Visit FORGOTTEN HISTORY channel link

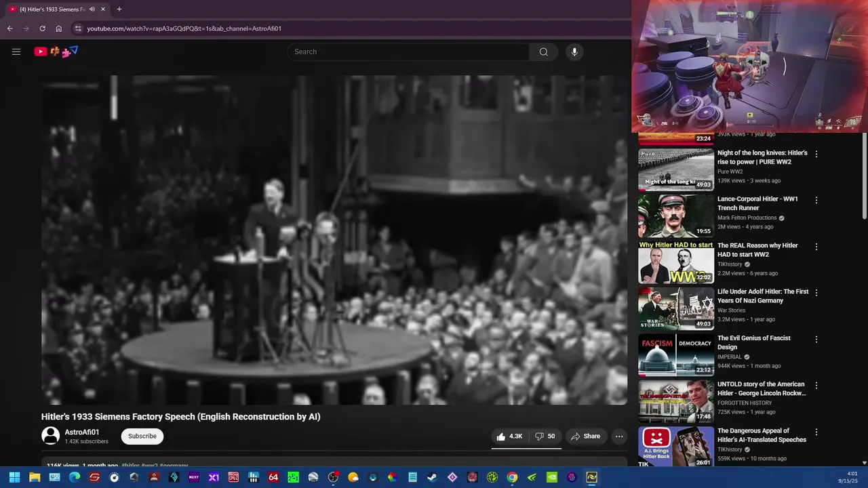pyautogui.click(x=745, y=403)
